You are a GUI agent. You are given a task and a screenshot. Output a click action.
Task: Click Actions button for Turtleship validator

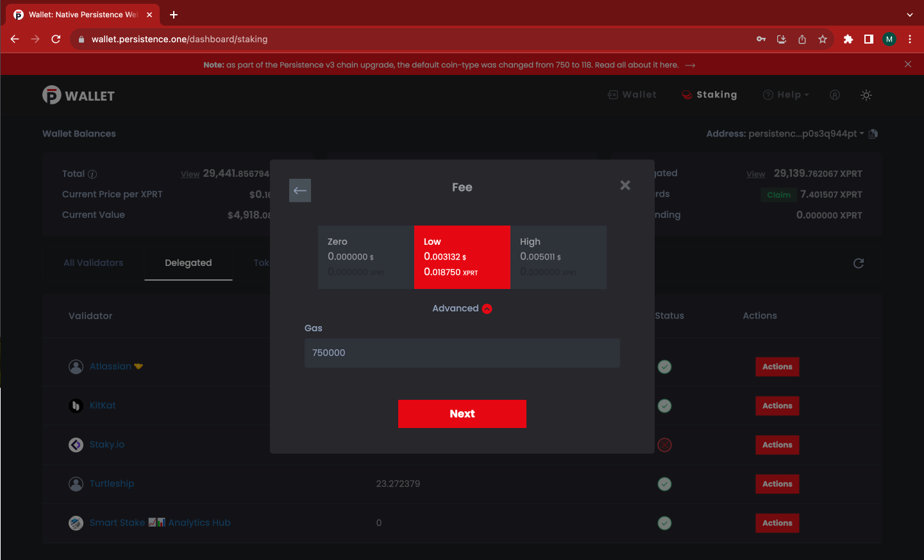click(777, 484)
